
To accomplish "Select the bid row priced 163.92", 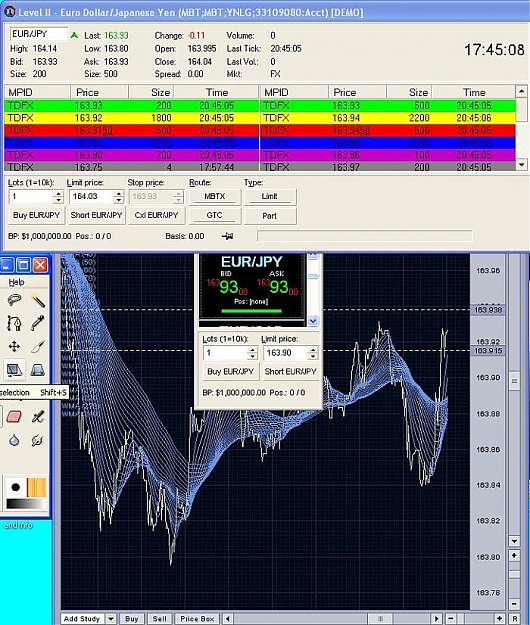I will click(132, 118).
